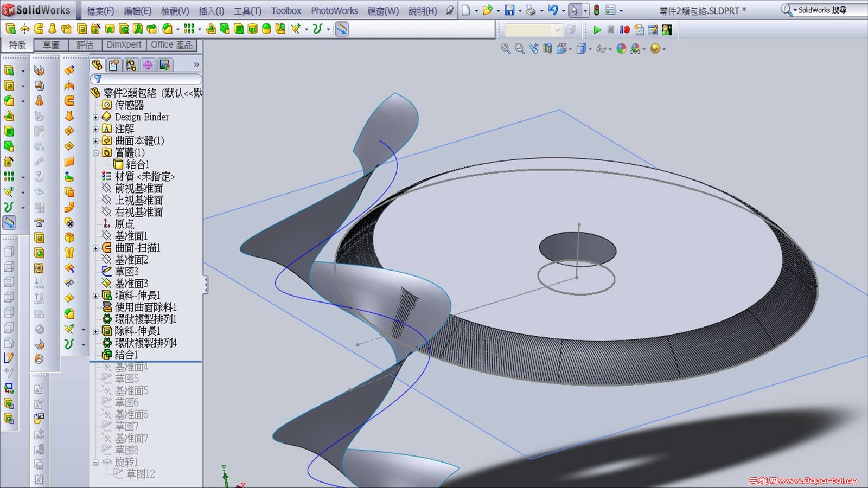Switch to the 評估 tab
Viewport: 868px width, 488px height.
[x=85, y=45]
